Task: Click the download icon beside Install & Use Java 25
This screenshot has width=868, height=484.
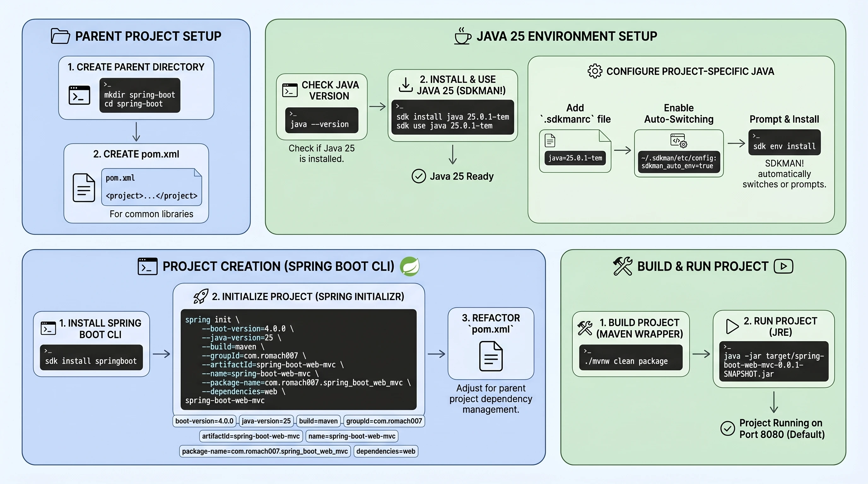Action: (406, 84)
